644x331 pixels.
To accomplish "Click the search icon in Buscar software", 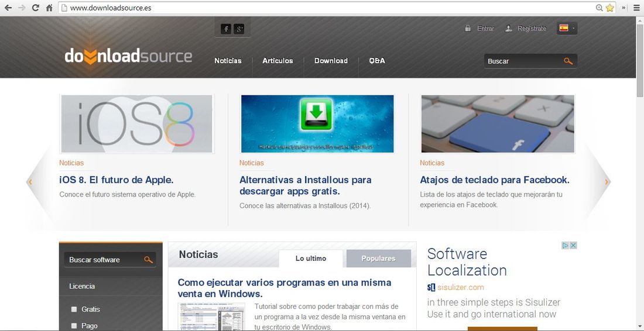I will 148,260.
